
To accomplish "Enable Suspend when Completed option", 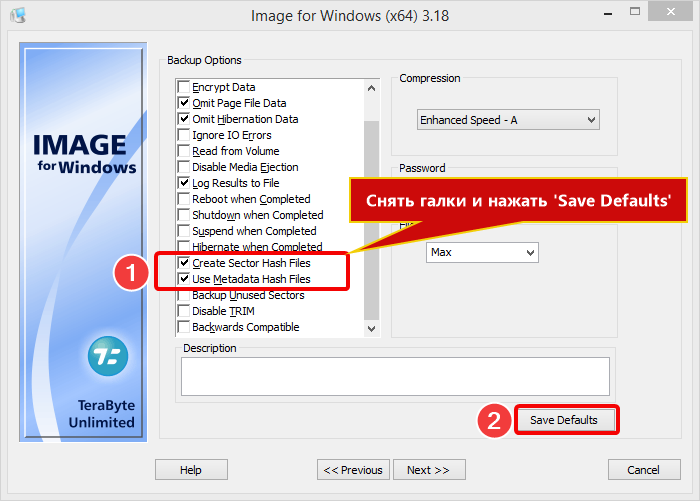I will pyautogui.click(x=183, y=231).
